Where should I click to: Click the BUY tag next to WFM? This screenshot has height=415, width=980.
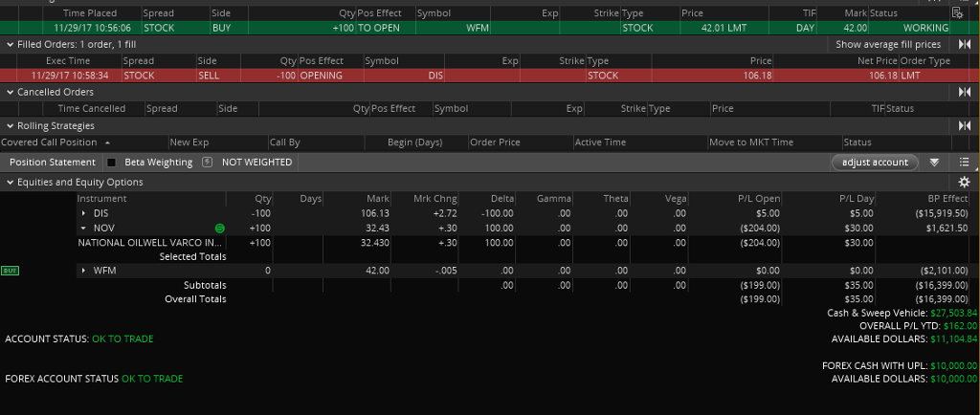(11, 271)
